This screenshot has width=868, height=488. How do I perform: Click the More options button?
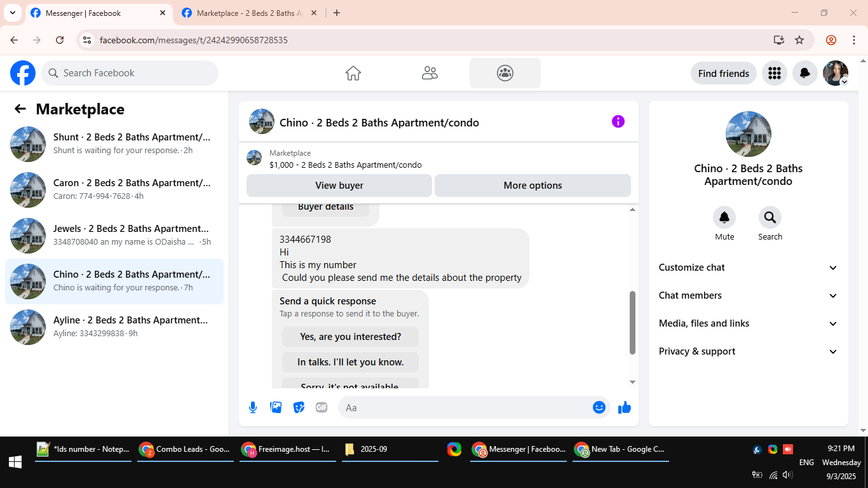click(532, 186)
